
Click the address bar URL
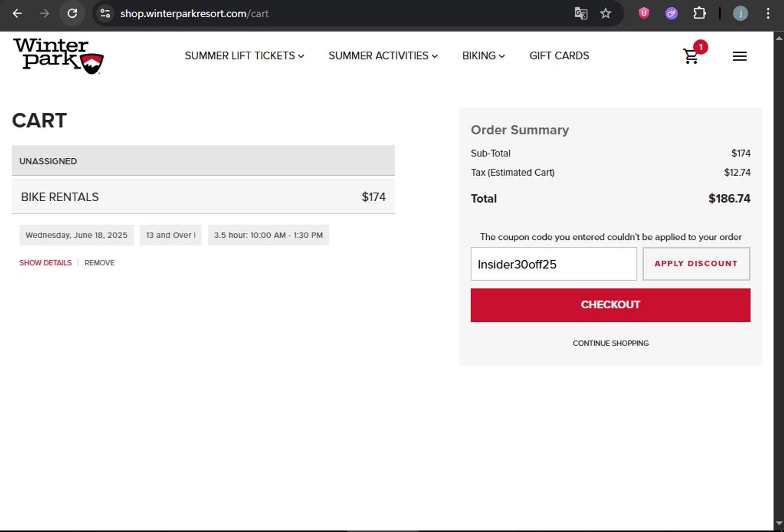(x=194, y=14)
